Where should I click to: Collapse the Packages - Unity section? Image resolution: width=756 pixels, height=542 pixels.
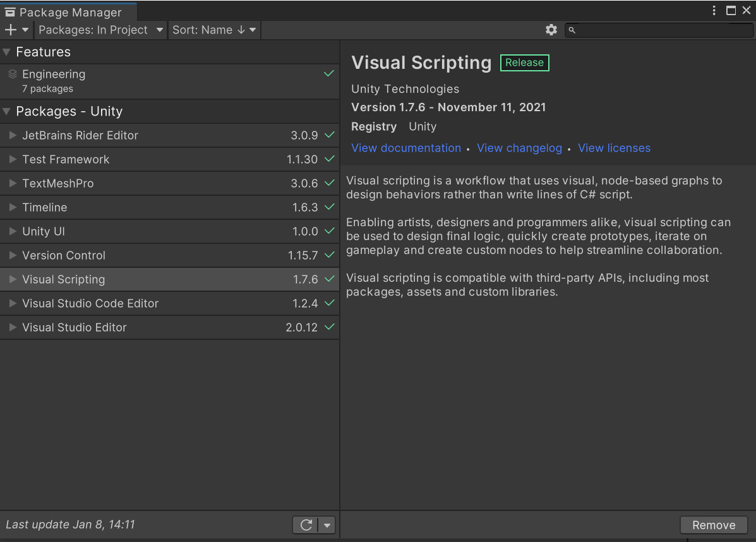tap(8, 111)
